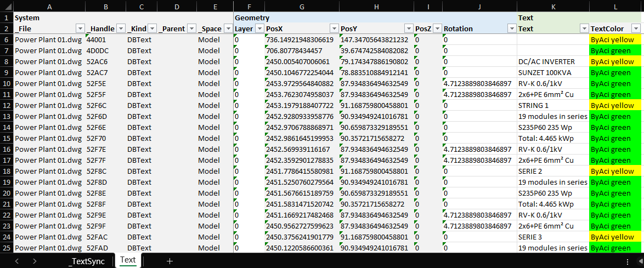Select cell with handle 52FAD

105,248
